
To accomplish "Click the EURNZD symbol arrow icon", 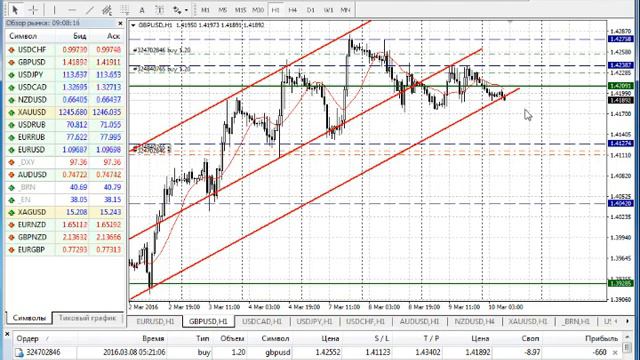I will [x=11, y=225].
